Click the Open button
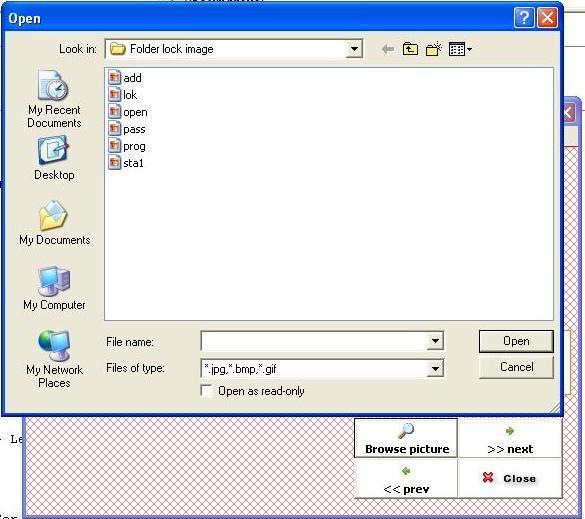The image size is (585, 519). tap(516, 341)
